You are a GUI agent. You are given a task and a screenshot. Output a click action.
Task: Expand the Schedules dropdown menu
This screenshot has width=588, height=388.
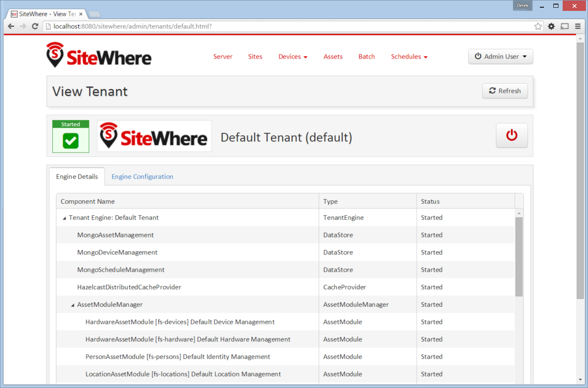(x=409, y=56)
